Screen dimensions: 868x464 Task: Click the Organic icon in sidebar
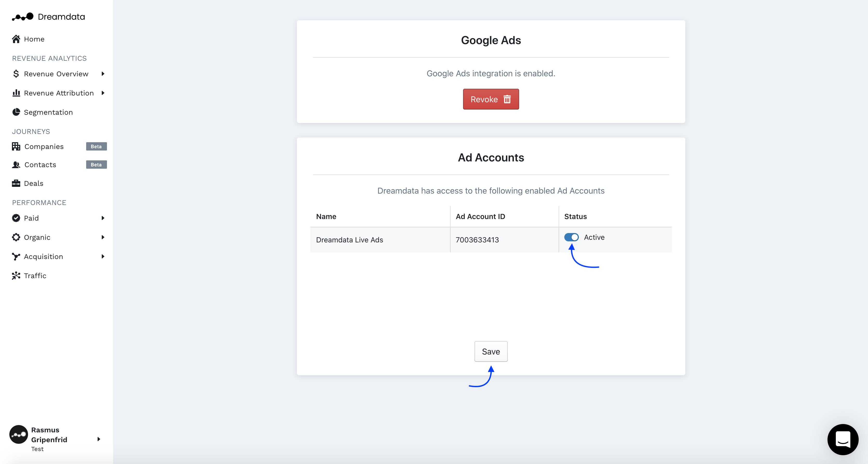click(x=16, y=237)
